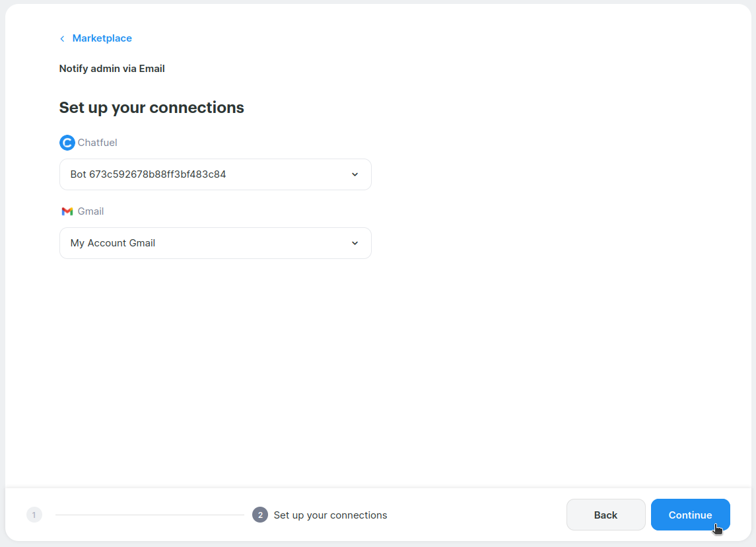Image resolution: width=756 pixels, height=547 pixels.
Task: Go back to Marketplace link
Action: point(102,38)
